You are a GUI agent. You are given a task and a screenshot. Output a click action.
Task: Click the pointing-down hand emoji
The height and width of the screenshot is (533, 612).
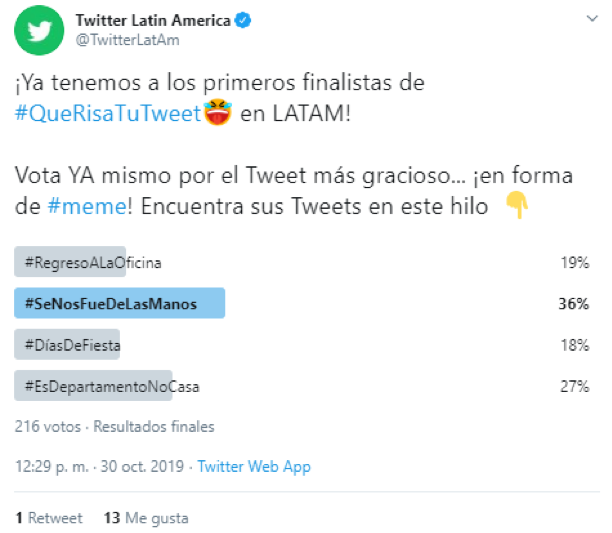click(x=516, y=205)
